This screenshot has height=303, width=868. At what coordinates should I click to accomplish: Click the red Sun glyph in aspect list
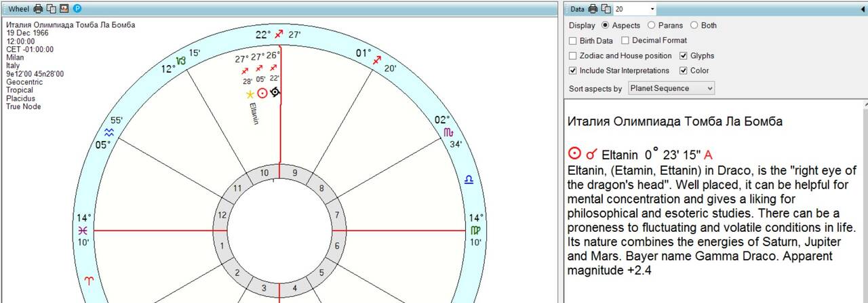coord(574,154)
